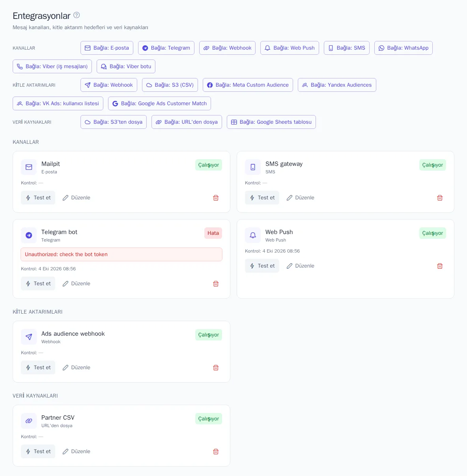
Task: Click the Hata status badge on Telegram bot
Action: (x=213, y=233)
